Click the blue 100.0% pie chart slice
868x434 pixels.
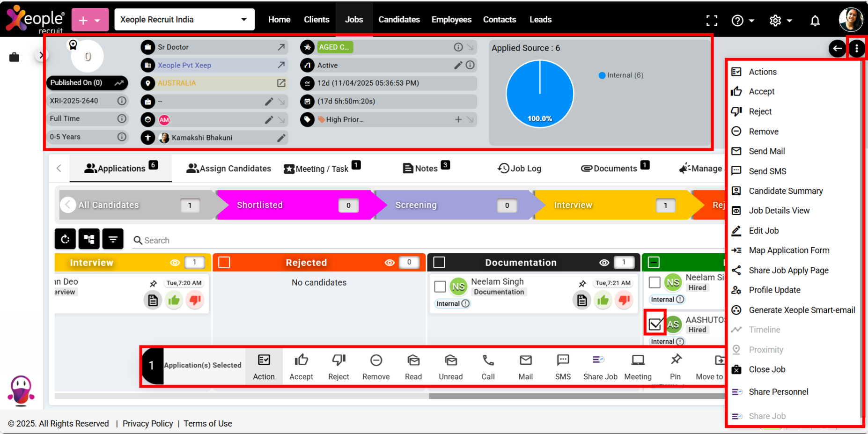click(x=540, y=94)
